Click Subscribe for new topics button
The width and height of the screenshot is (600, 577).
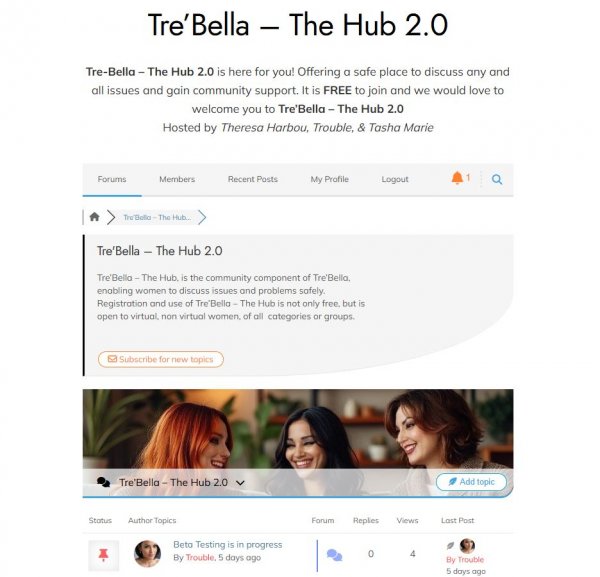[x=161, y=359]
